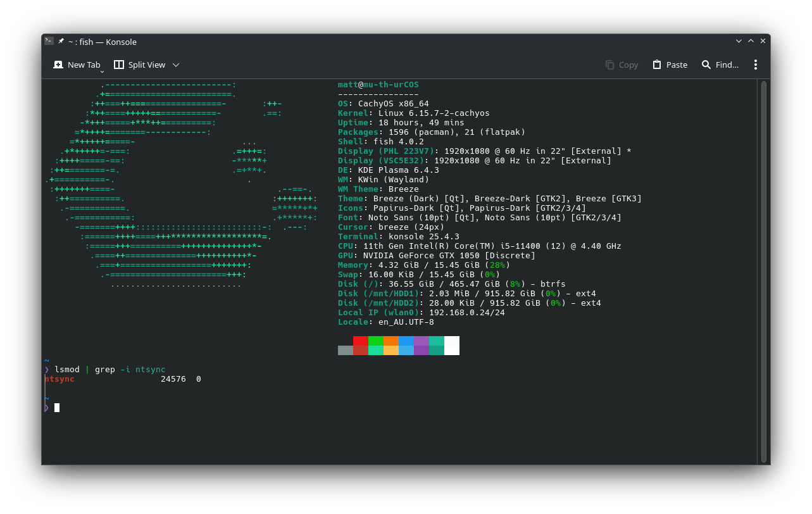The width and height of the screenshot is (812, 514).
Task: Toggle the pin icon in title bar
Action: pos(61,41)
